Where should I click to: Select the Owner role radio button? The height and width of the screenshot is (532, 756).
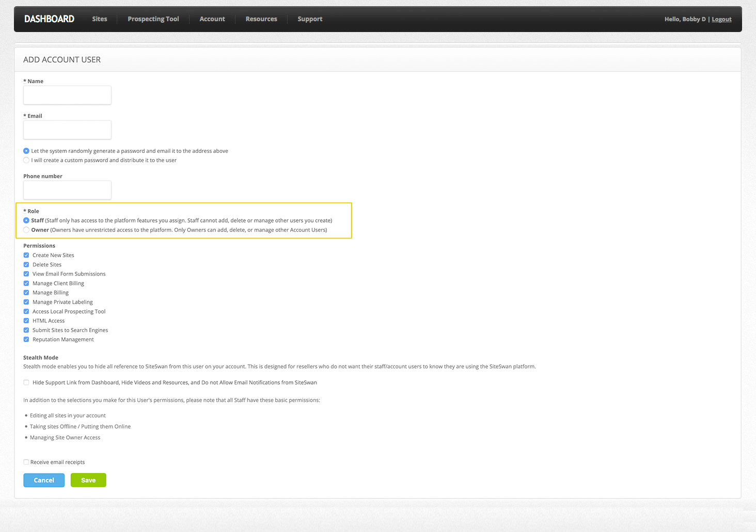[x=26, y=230]
